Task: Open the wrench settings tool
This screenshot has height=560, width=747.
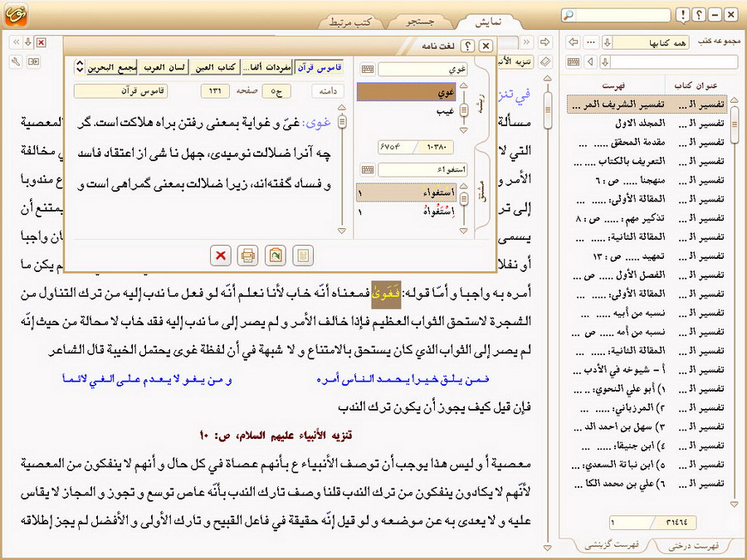Action: coord(17,61)
